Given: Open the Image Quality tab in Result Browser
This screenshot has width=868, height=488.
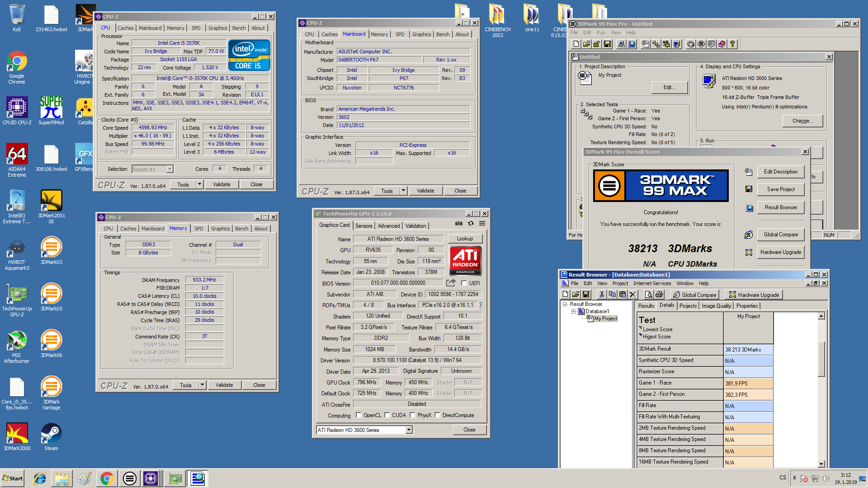Looking at the screenshot, I should coord(716,306).
